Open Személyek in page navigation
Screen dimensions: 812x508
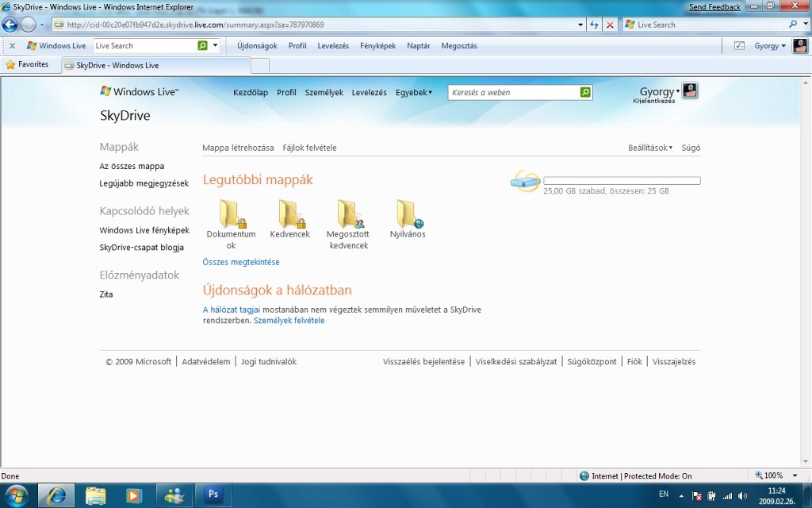pos(324,92)
